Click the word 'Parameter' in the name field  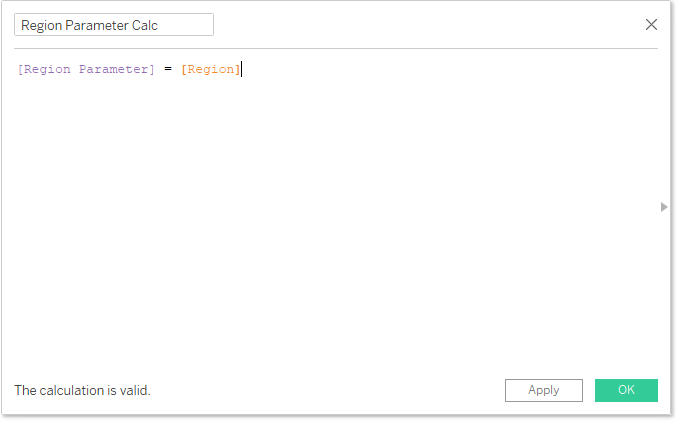coord(95,25)
